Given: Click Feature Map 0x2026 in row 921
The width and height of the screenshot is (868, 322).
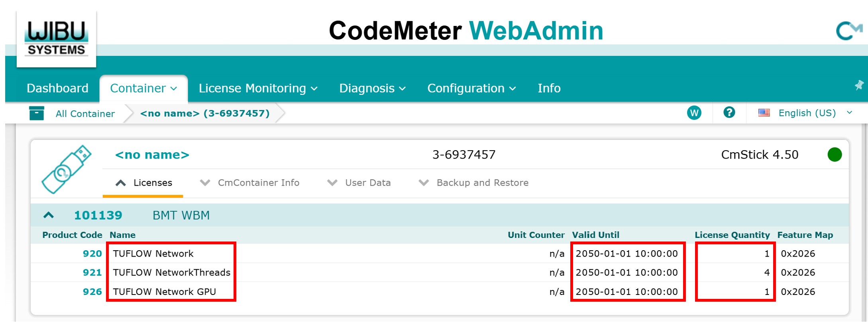Looking at the screenshot, I should (798, 273).
